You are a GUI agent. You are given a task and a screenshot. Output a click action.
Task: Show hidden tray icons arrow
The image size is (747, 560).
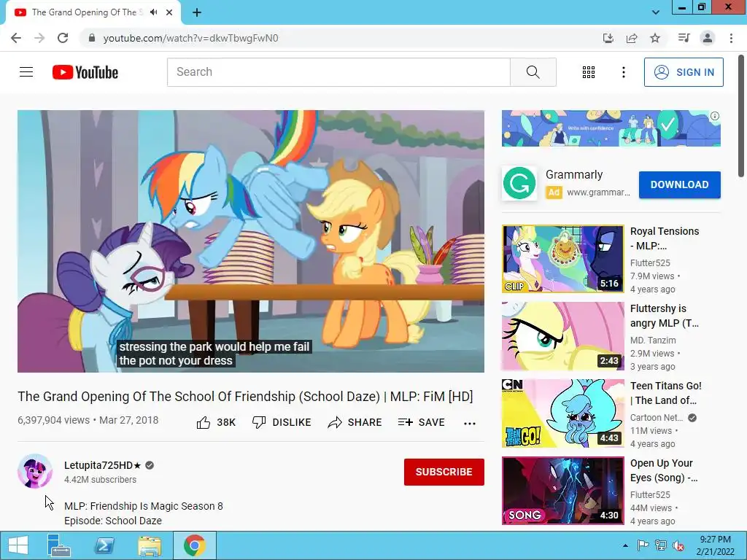(x=625, y=545)
